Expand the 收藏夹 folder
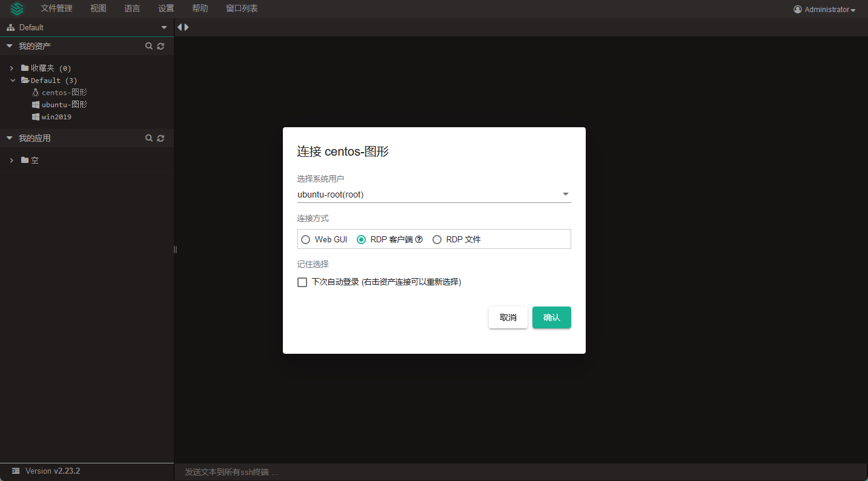The width and height of the screenshot is (868, 481). point(12,68)
